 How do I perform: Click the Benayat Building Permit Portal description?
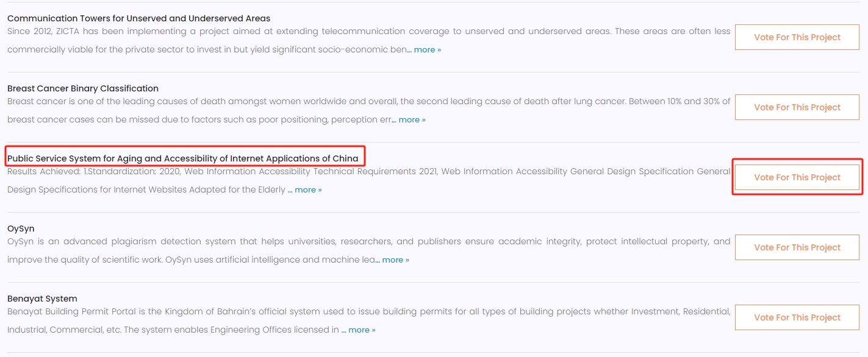point(368,320)
